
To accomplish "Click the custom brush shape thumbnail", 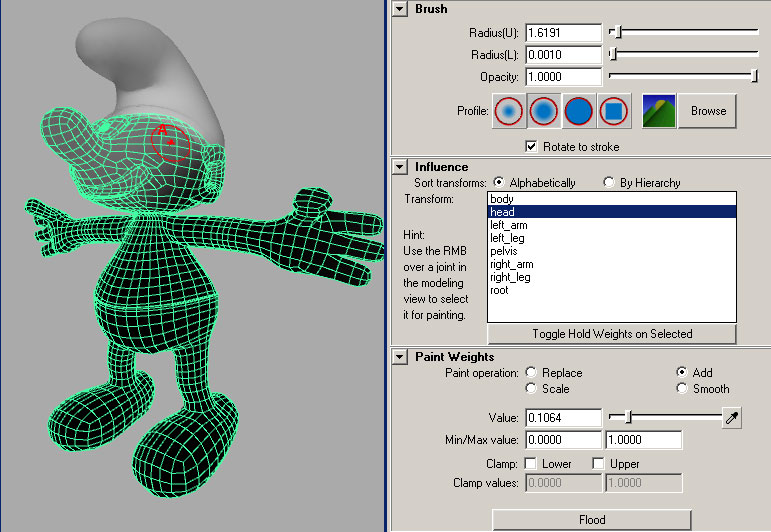I will coord(658,111).
